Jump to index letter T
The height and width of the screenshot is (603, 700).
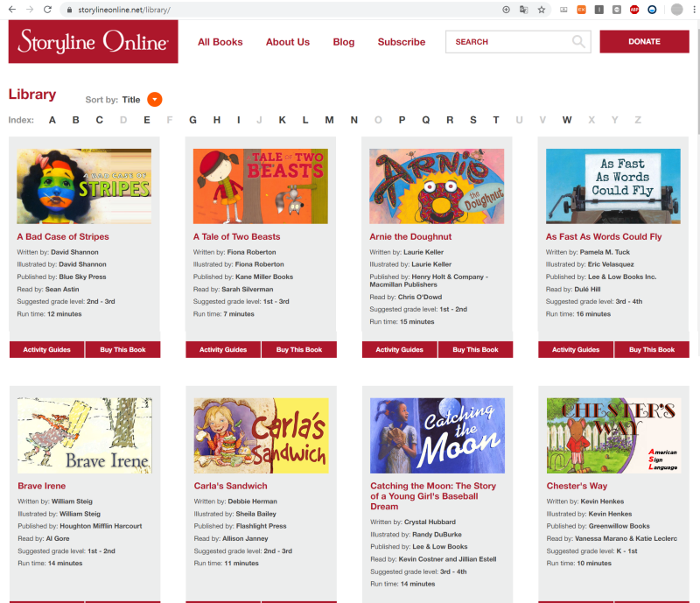pos(496,120)
